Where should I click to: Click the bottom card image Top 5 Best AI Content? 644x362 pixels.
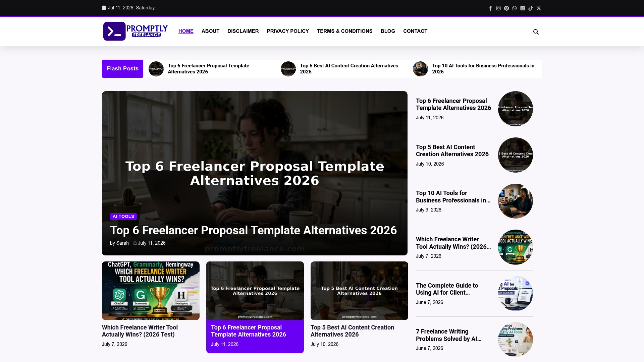coord(359,291)
